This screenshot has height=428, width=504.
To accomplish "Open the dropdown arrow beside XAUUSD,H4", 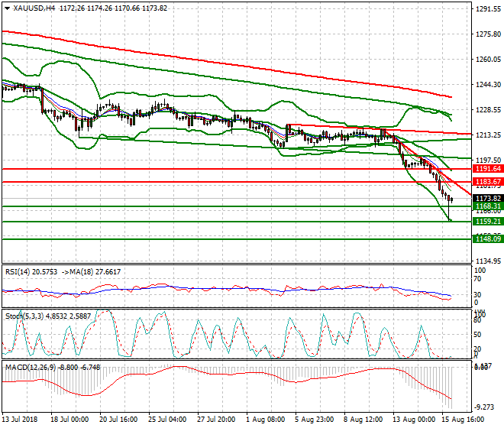I will (6, 8).
